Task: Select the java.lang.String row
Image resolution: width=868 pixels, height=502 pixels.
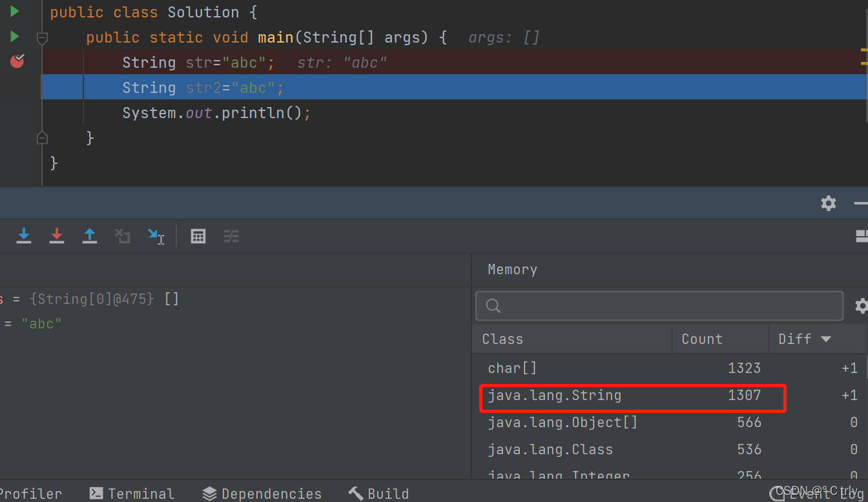Action: 668,396
